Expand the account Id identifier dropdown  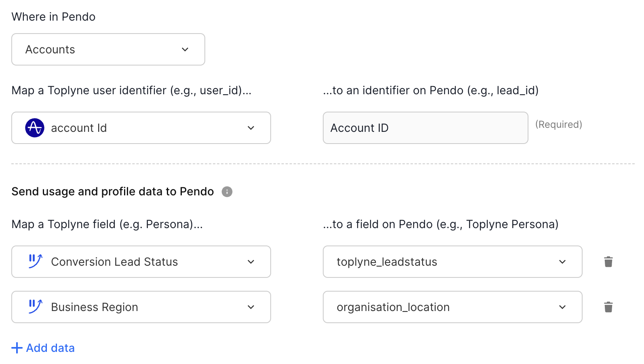[x=141, y=128]
